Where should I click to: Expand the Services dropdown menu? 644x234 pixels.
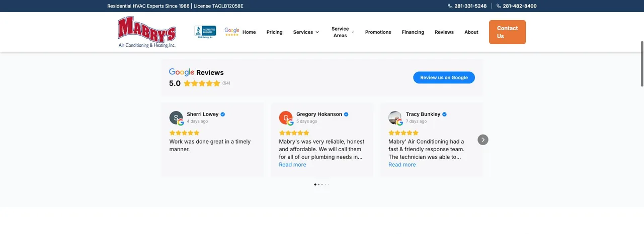point(306,32)
